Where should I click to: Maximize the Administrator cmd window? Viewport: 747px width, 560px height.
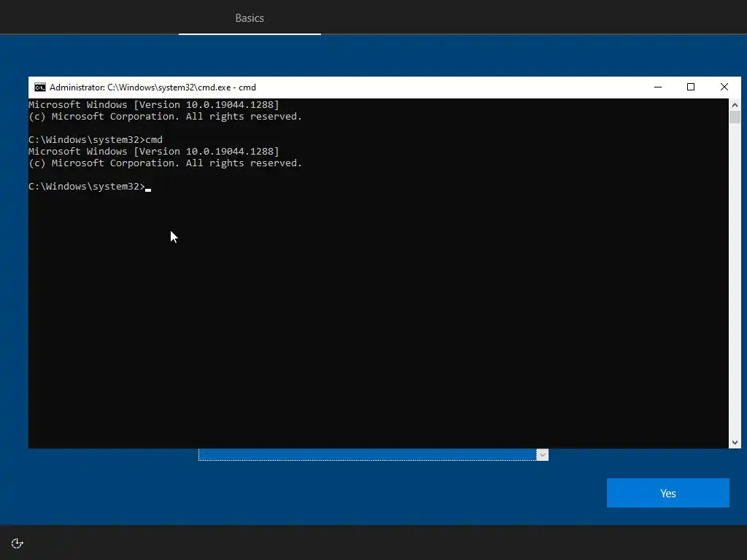(691, 87)
